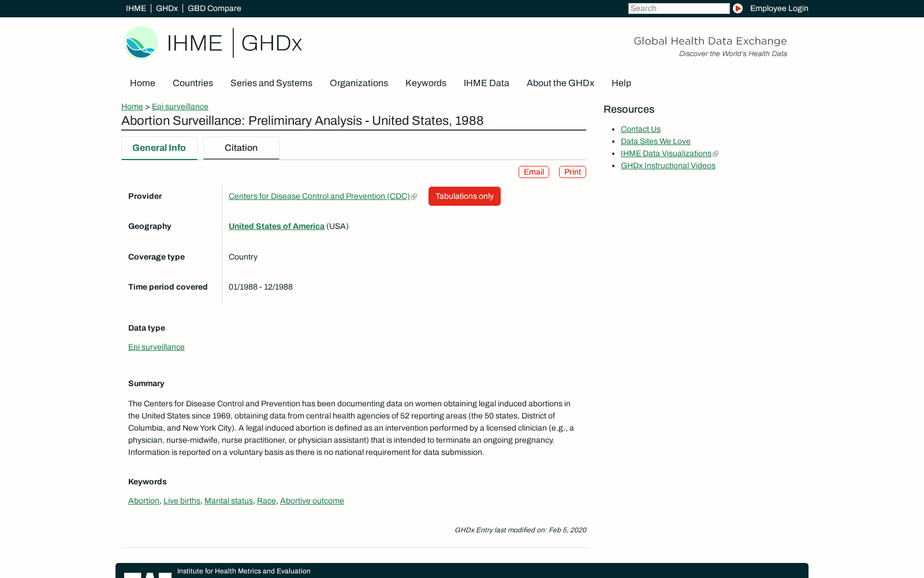The width and height of the screenshot is (924, 578).
Task: Click the GHDx logo text
Action: click(x=271, y=43)
